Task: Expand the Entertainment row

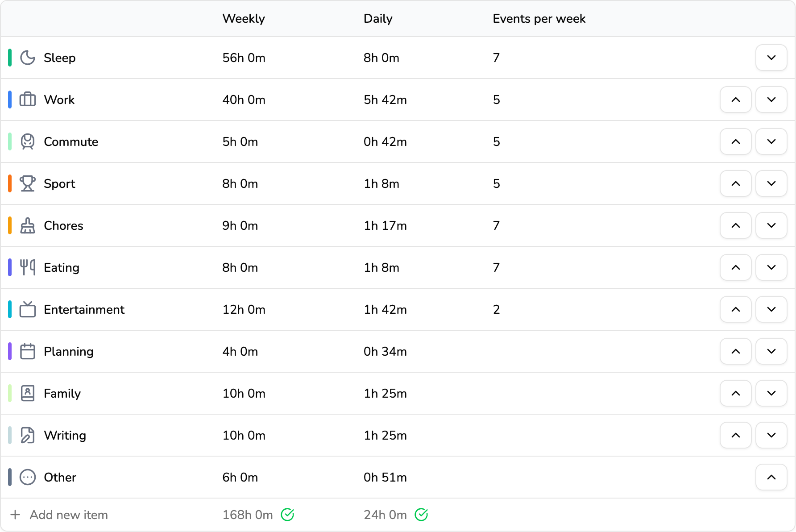Action: pyautogui.click(x=771, y=309)
